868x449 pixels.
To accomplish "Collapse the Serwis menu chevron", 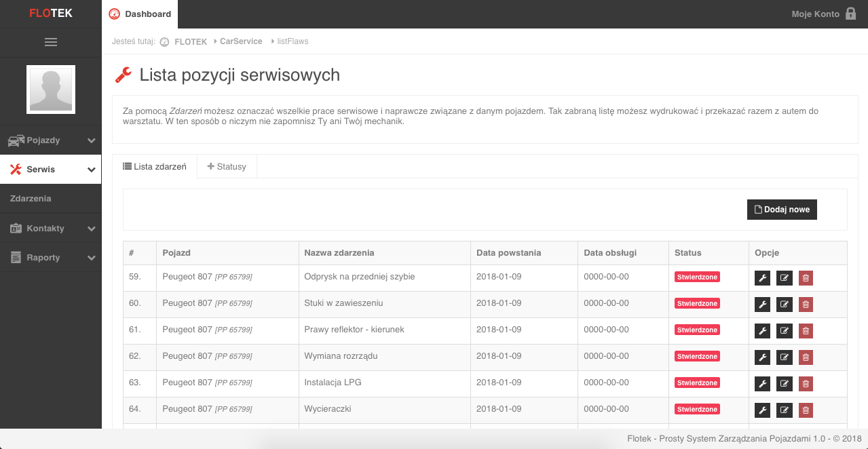I will 92,170.
